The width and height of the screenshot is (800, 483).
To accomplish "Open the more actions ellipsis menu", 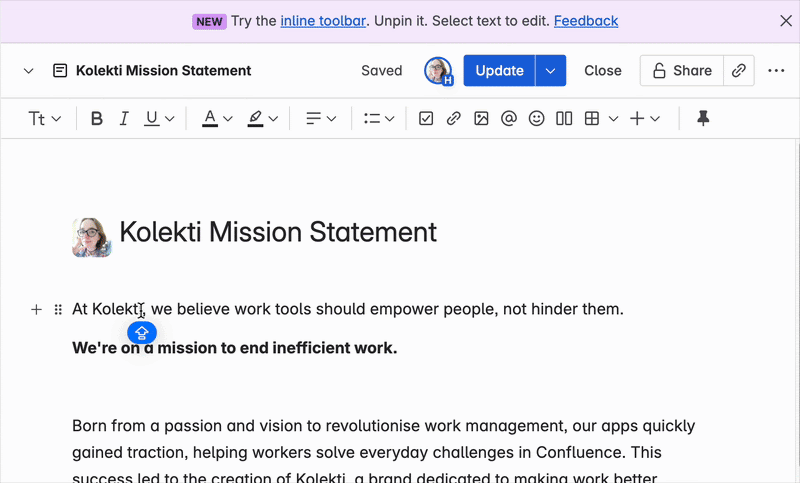I will coord(776,70).
